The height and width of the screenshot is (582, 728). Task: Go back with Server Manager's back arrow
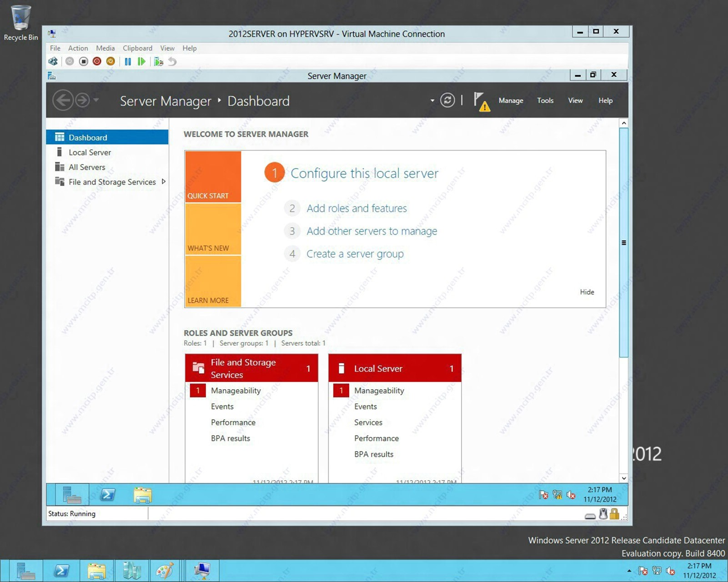(63, 100)
